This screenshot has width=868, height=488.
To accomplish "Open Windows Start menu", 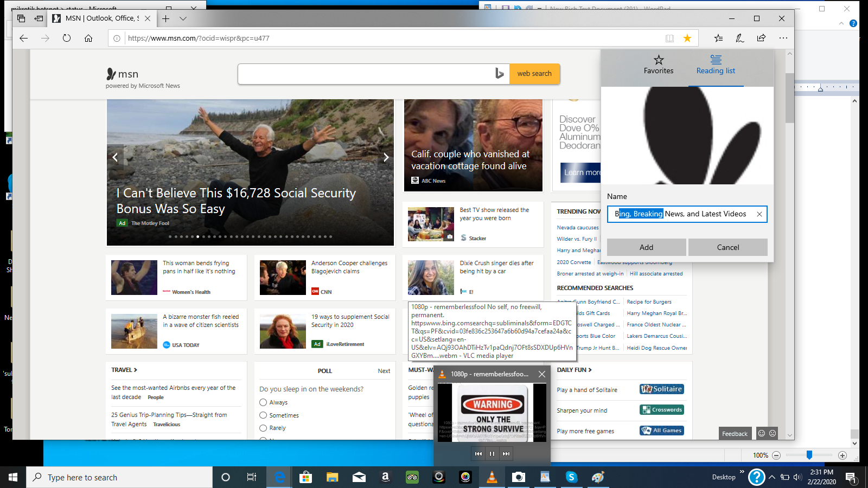I will [13, 477].
